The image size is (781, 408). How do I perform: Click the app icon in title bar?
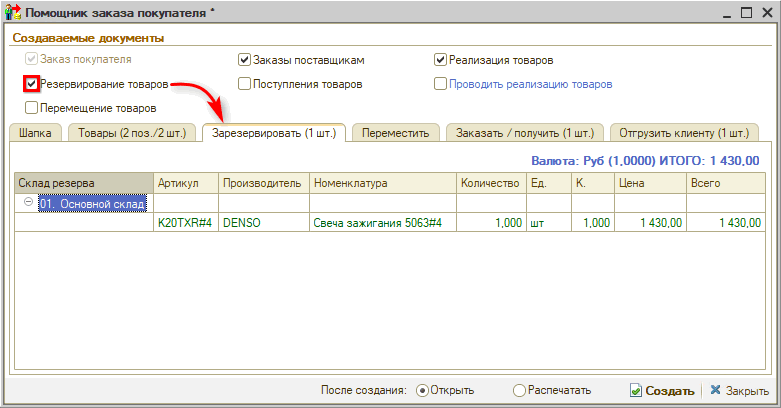pyautogui.click(x=11, y=13)
